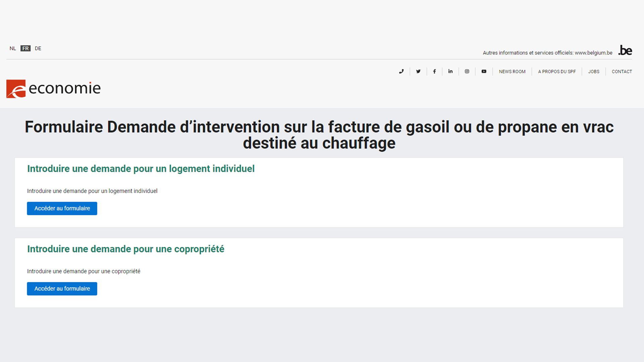
Task: Open A PROPOS DU SPF menu item
Action: pos(557,71)
